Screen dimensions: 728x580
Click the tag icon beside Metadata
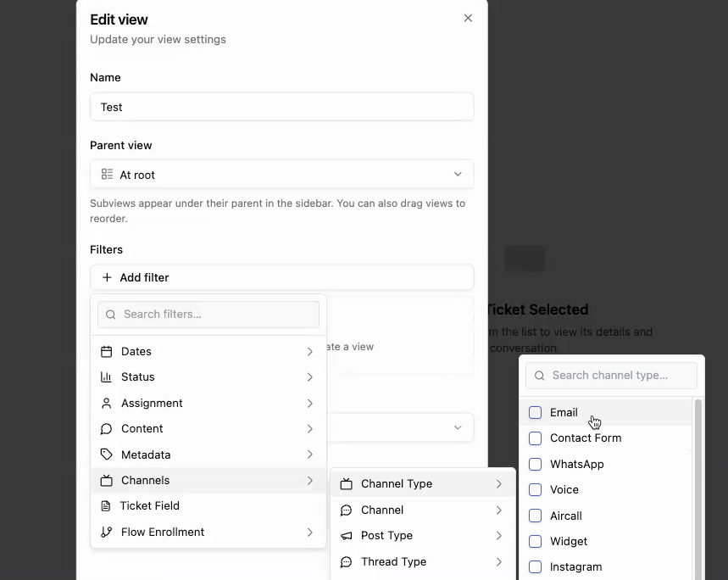[x=107, y=455]
